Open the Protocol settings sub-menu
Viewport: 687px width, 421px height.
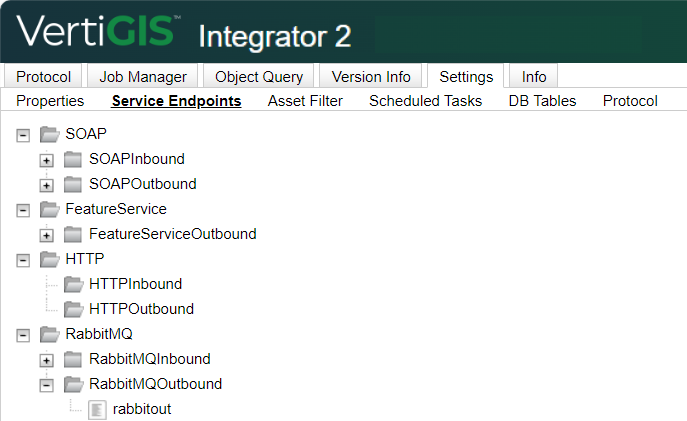(x=630, y=101)
